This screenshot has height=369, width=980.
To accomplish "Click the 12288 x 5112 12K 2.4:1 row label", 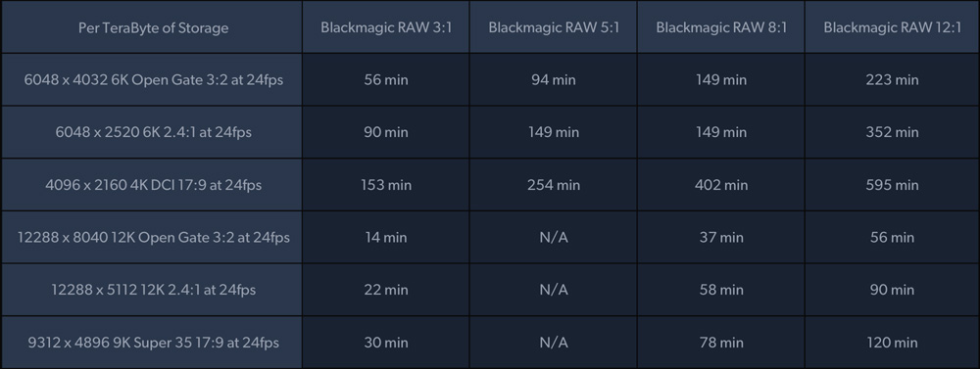I will (152, 290).
